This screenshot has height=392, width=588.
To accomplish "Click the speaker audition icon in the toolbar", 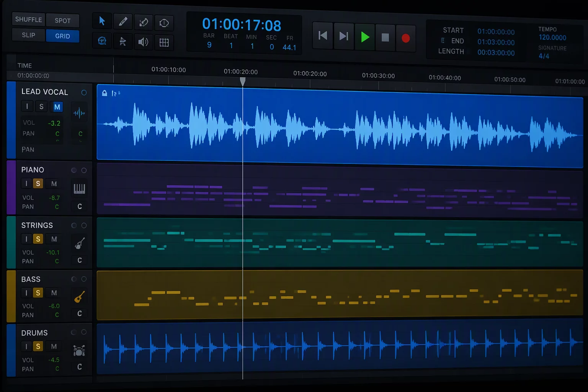I will point(143,42).
